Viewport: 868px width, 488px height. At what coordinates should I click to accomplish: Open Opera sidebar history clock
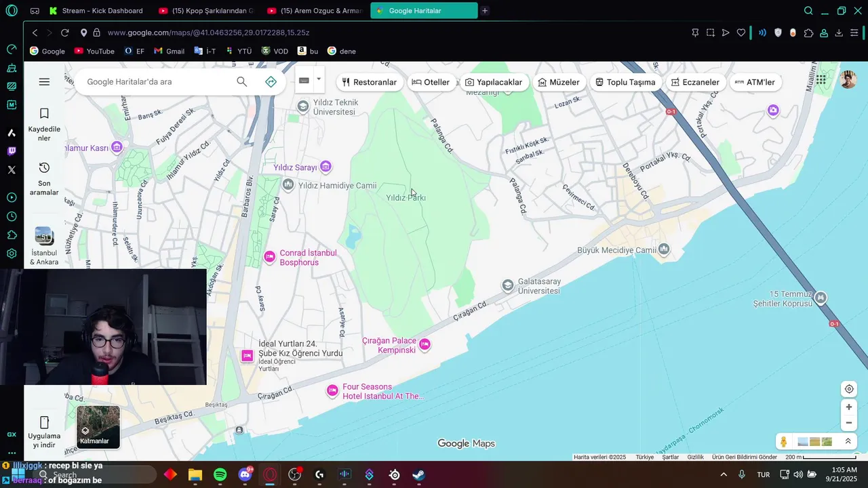(12, 216)
